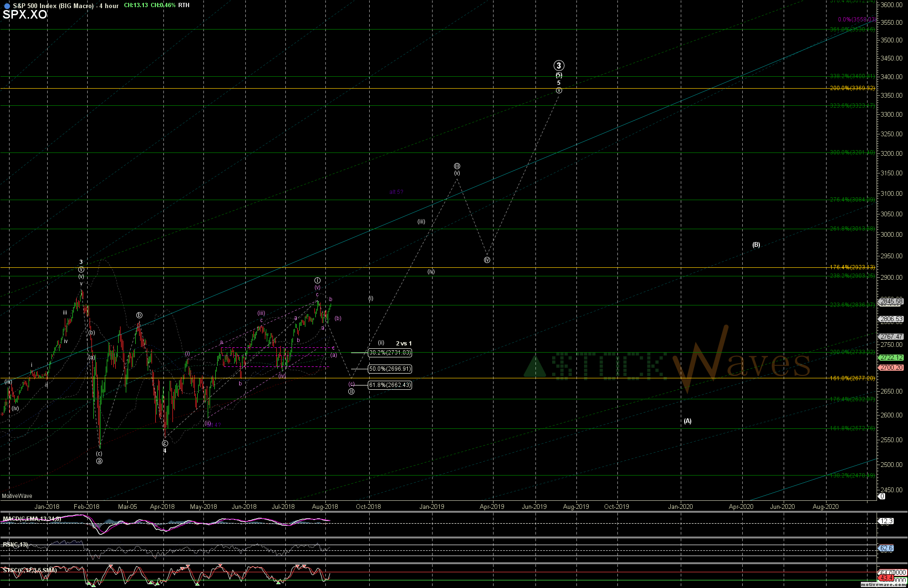
Task: Click the 3600.00 price axis label
Action: [x=891, y=5]
